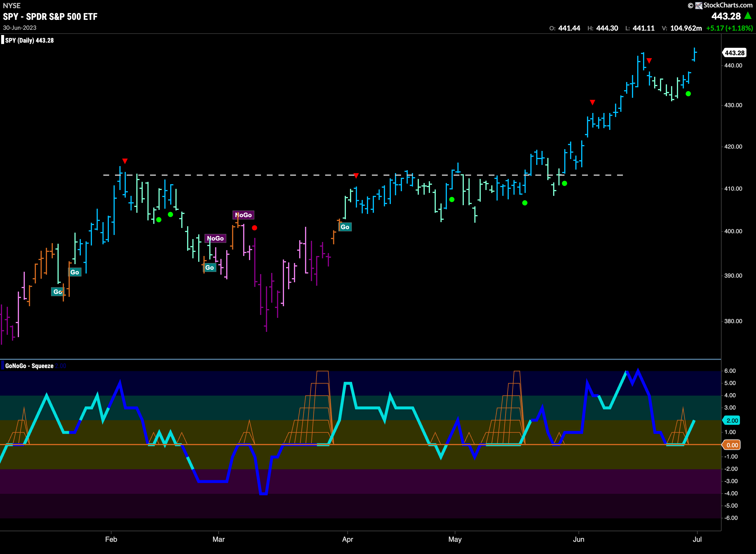Screen dimensions: 756x554
Task: Click the large 443.28 last price in the header
Action: [726, 16]
